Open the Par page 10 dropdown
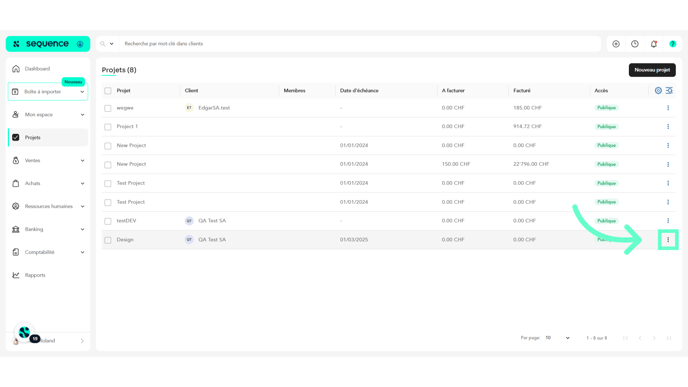688x387 pixels. (557, 338)
